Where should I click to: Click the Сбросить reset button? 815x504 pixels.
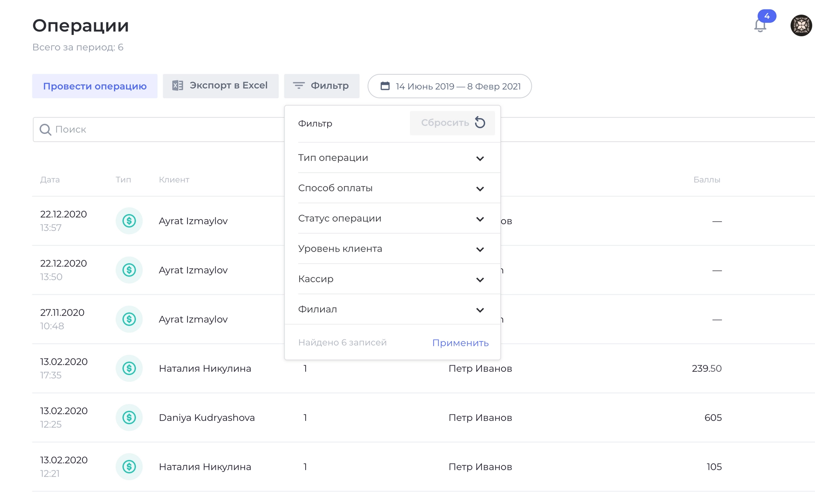[452, 123]
